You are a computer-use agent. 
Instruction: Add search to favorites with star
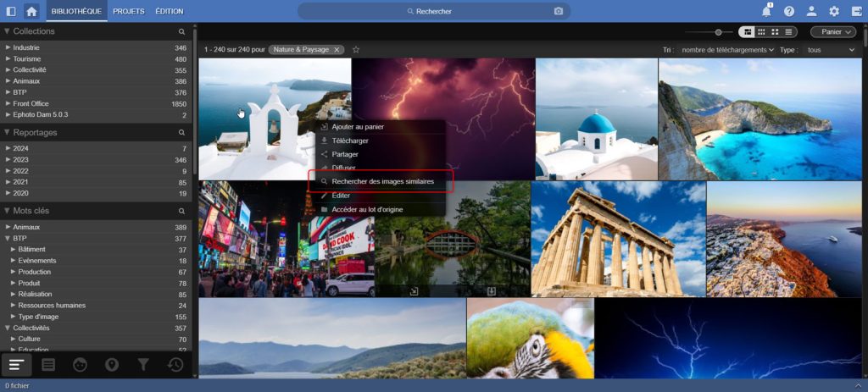[356, 50]
